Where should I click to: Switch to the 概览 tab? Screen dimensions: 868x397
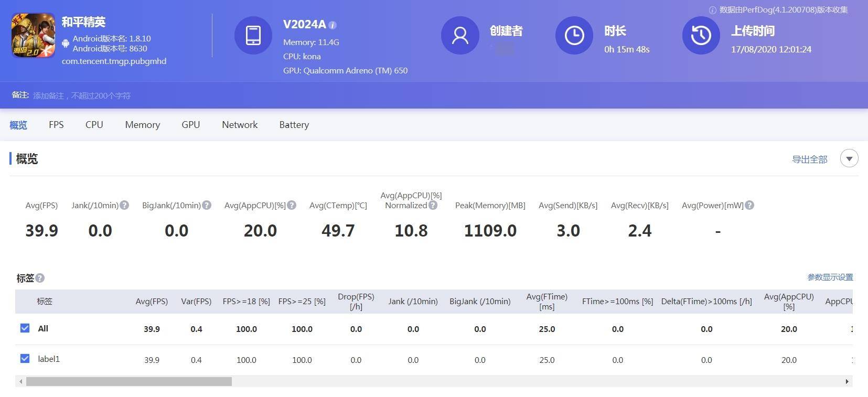18,125
